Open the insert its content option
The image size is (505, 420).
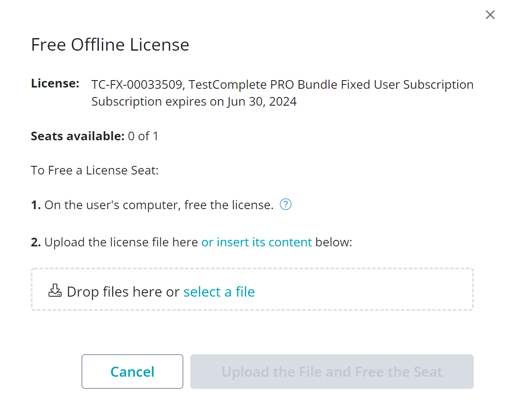(256, 242)
